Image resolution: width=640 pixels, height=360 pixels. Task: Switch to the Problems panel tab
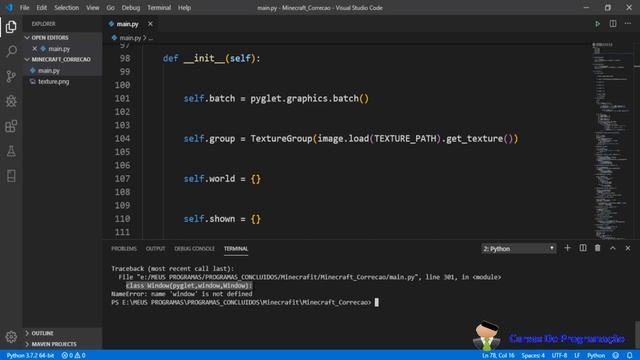[124, 249]
